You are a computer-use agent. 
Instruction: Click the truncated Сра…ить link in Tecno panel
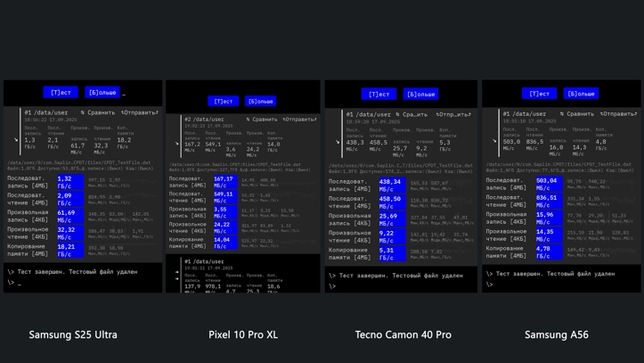point(412,114)
